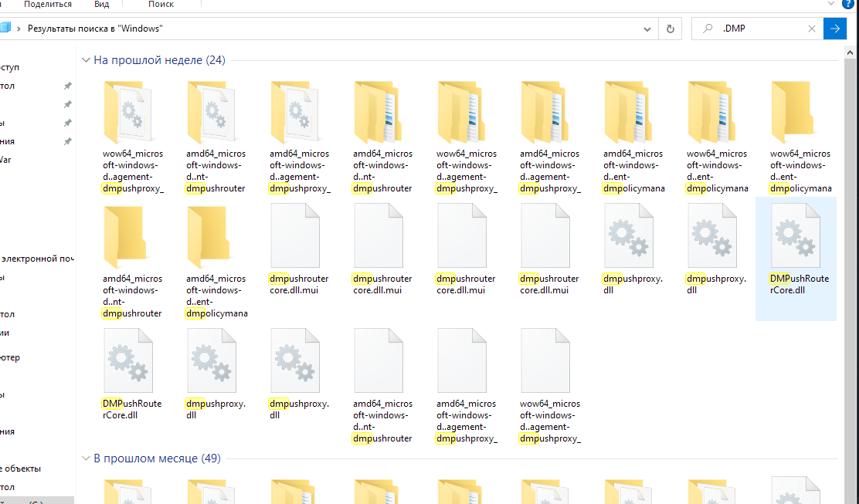Open the Поиск ribbon tab
859x504 pixels.
(x=161, y=4)
